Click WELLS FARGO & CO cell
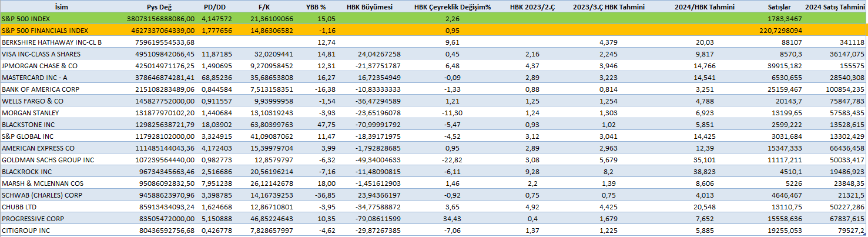The width and height of the screenshot is (868, 237). pyautogui.click(x=32, y=101)
